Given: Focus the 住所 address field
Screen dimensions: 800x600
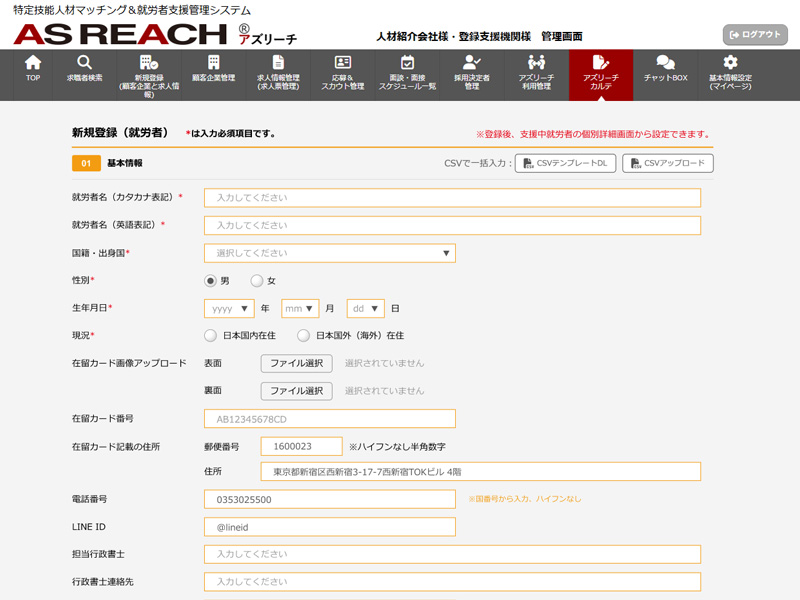Looking at the screenshot, I should pos(481,472).
